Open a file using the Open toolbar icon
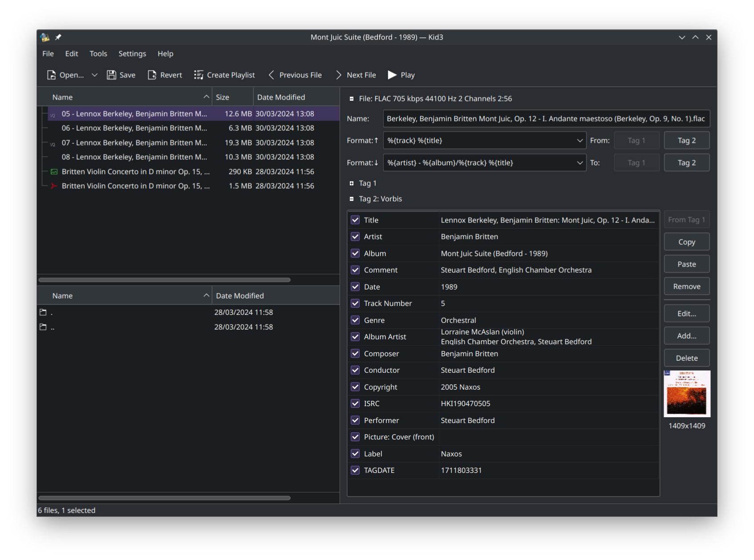The image size is (754, 560). point(51,75)
